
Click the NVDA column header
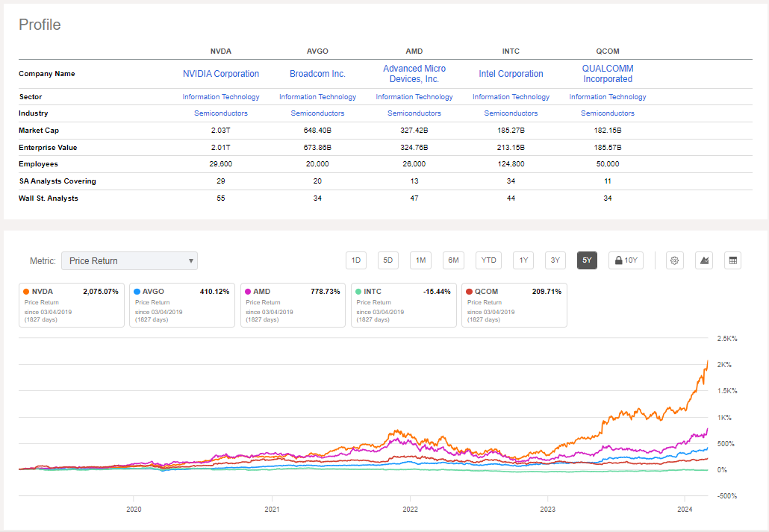(221, 51)
